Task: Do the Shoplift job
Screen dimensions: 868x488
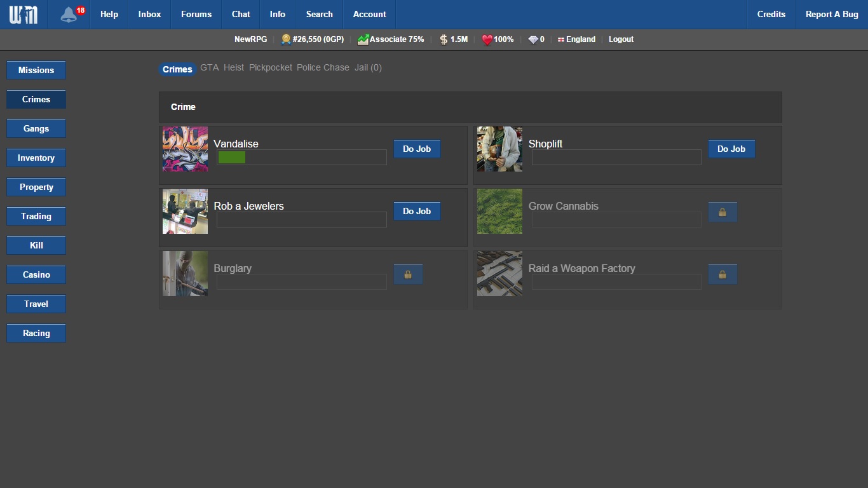Action: 731,149
